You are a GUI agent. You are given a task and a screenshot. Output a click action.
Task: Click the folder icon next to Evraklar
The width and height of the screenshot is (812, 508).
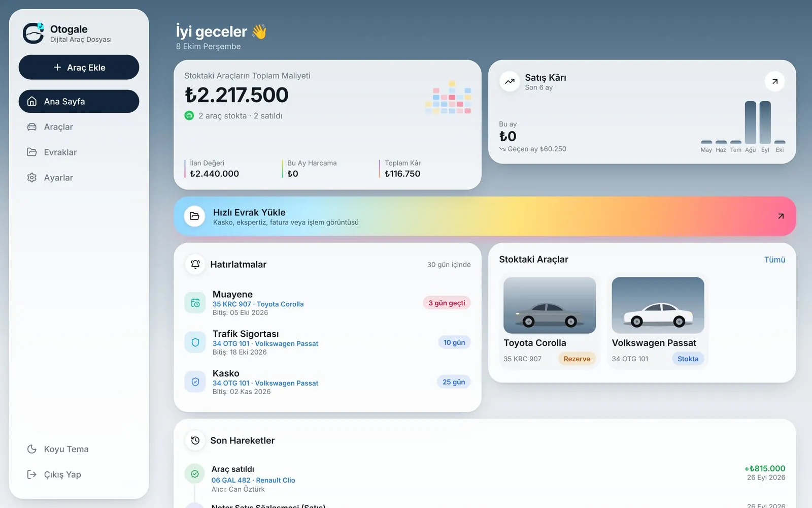[x=32, y=152]
